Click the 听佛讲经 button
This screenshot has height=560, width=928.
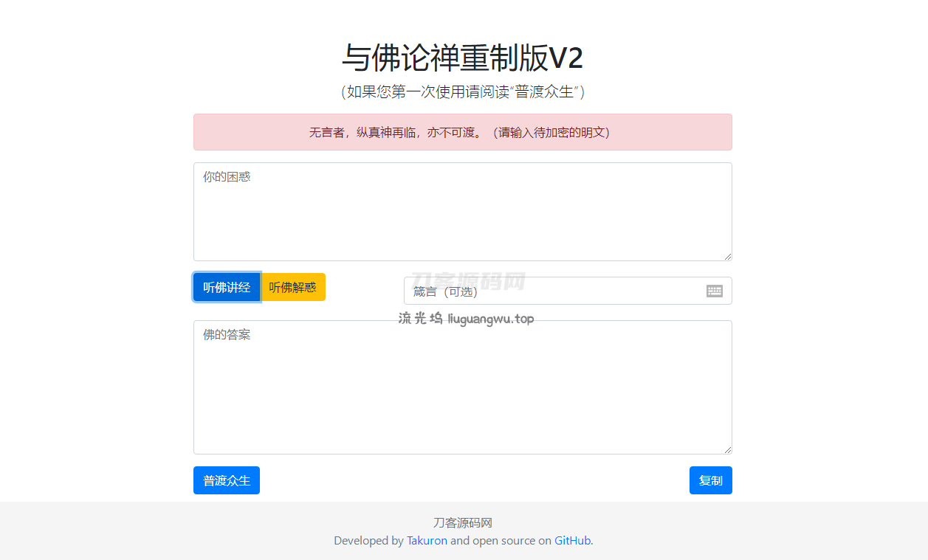coord(227,287)
